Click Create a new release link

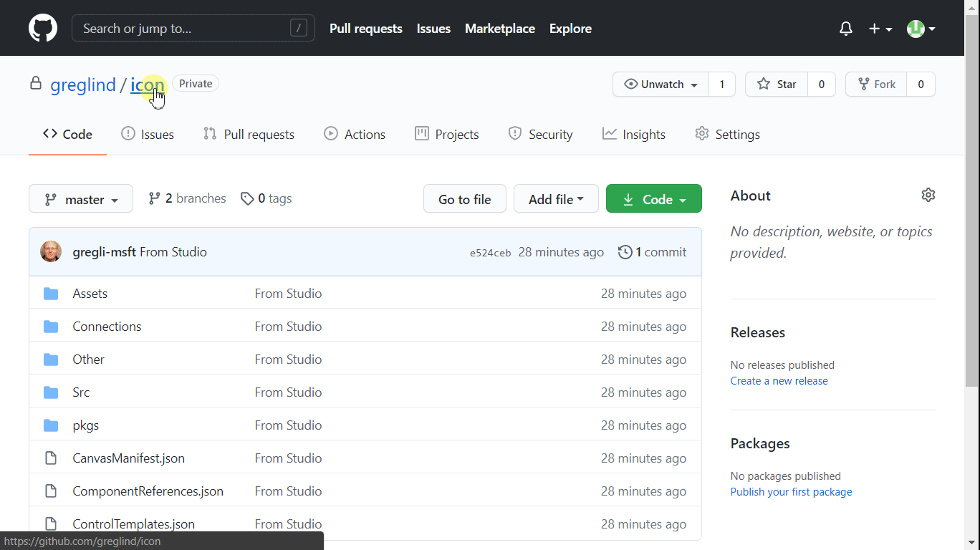coord(779,381)
